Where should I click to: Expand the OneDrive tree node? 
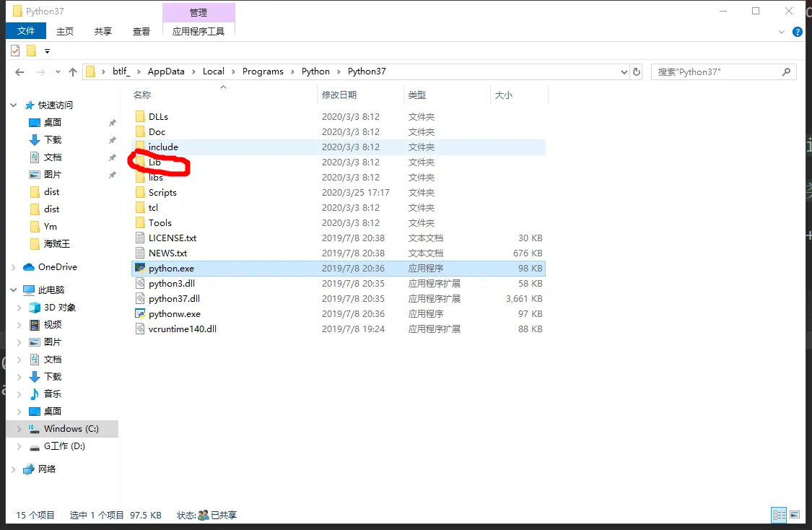pyautogui.click(x=14, y=267)
